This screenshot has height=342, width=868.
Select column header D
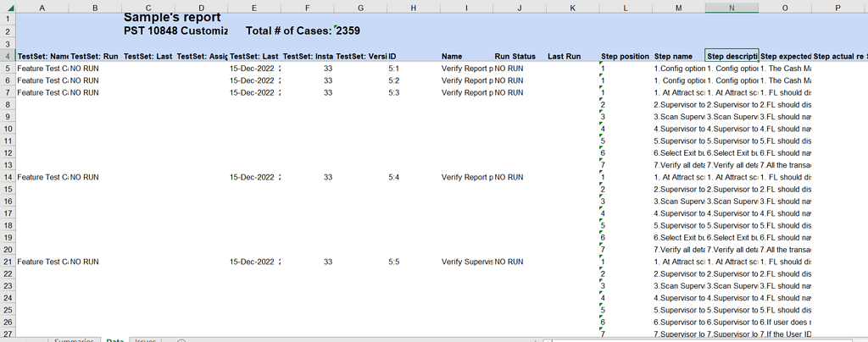(x=201, y=8)
